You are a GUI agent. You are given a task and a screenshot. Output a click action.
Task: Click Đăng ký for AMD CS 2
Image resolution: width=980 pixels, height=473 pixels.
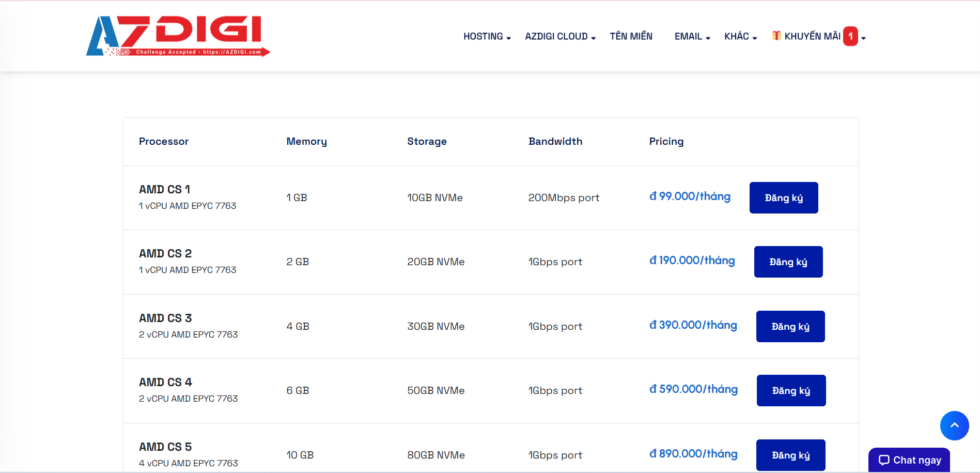tap(788, 262)
